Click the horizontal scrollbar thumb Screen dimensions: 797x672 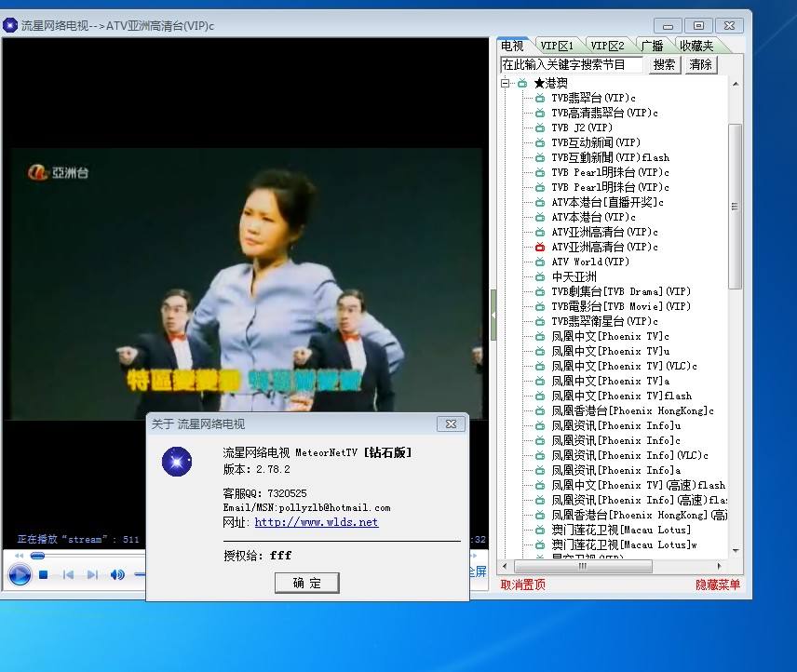pyautogui.click(x=583, y=566)
